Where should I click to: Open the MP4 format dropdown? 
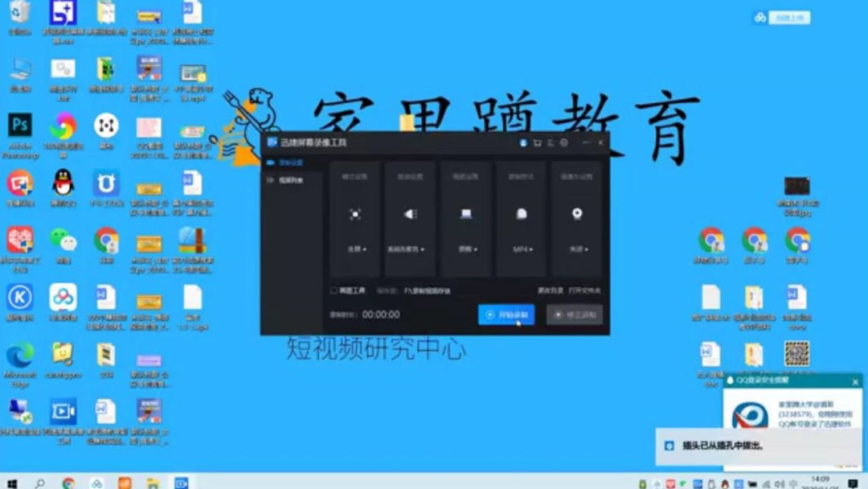click(520, 249)
